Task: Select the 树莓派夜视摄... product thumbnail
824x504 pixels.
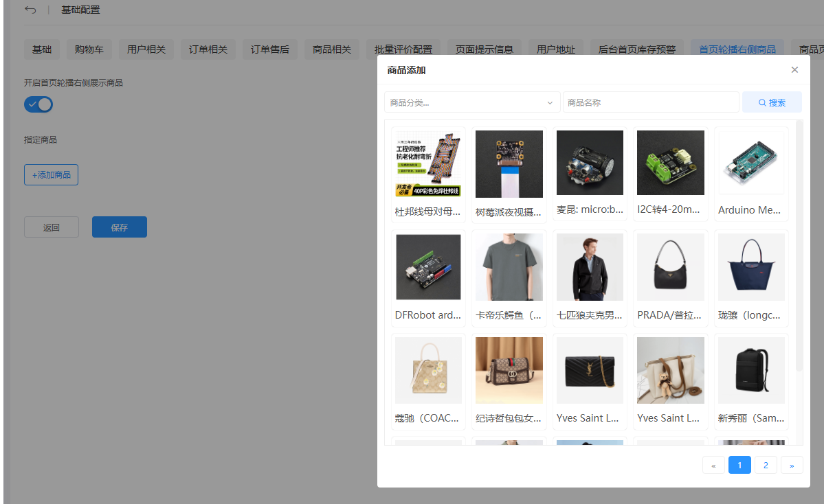Action: (509, 163)
